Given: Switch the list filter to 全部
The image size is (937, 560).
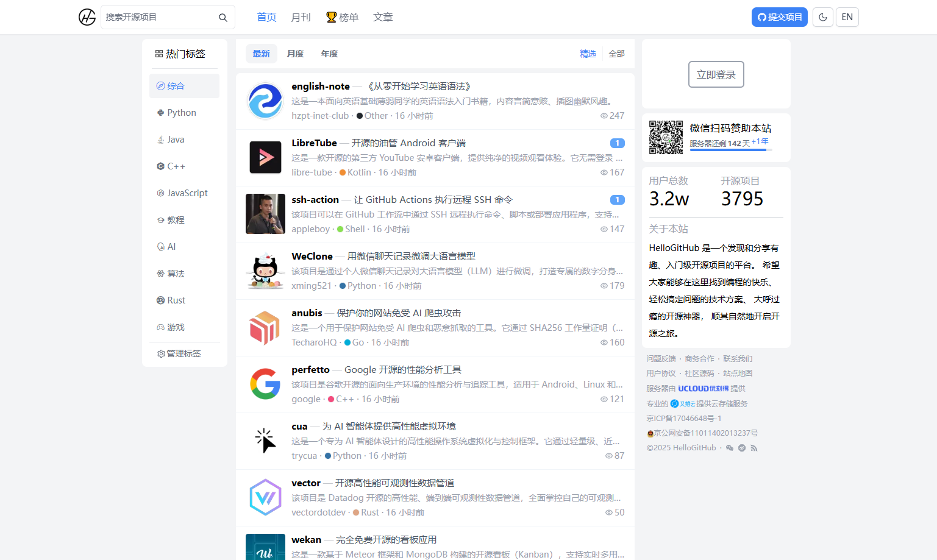Looking at the screenshot, I should (616, 54).
